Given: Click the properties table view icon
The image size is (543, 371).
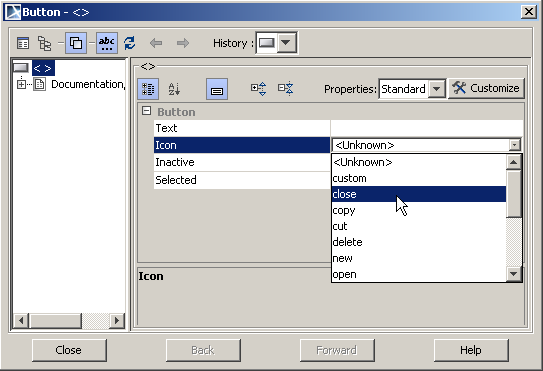Looking at the screenshot, I should [23, 43].
